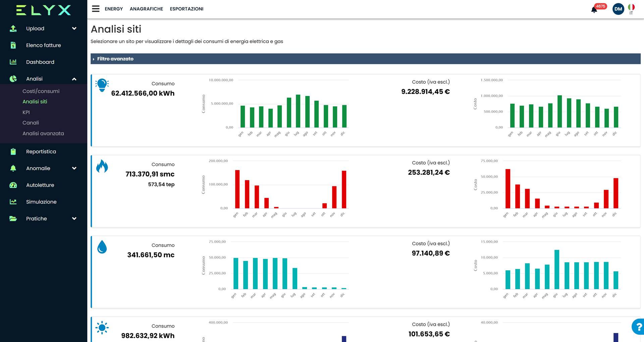Click the water drop icon

(x=102, y=247)
